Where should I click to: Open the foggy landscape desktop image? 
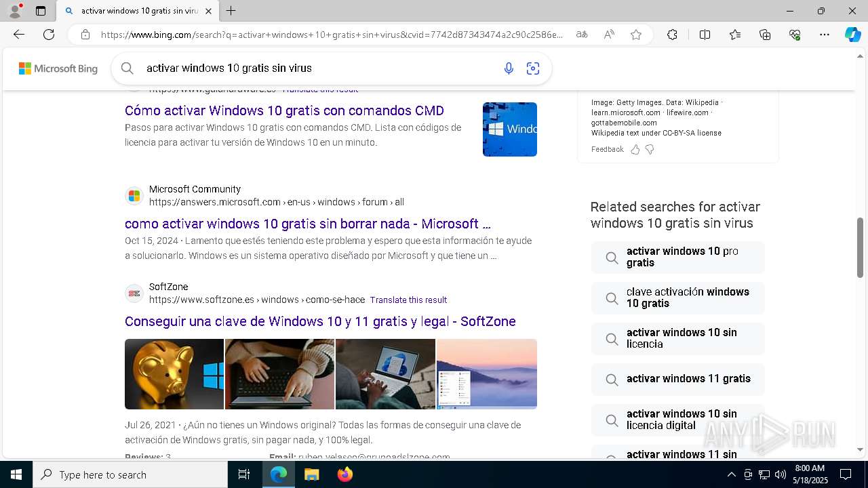coord(487,374)
